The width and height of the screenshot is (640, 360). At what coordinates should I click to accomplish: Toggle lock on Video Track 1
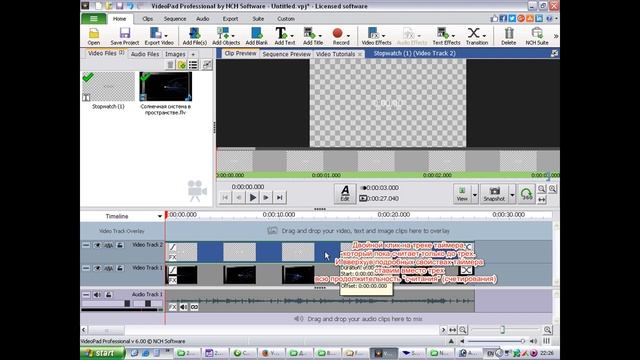120,268
